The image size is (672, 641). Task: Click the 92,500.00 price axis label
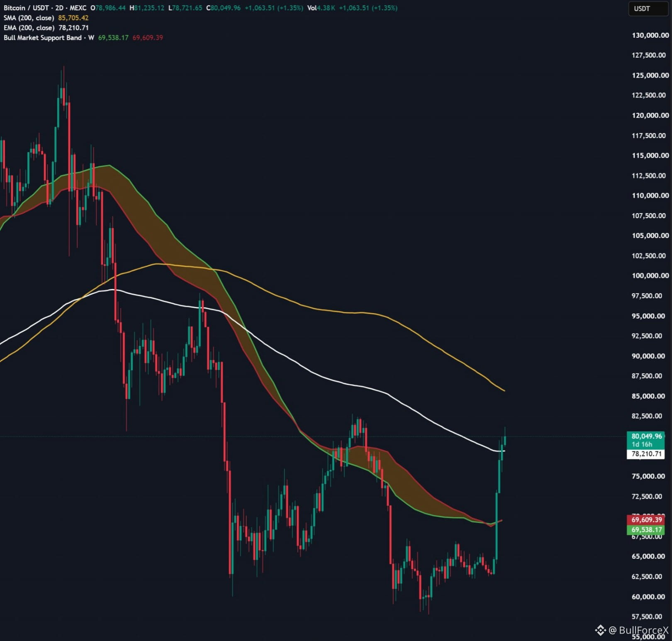[x=647, y=336]
